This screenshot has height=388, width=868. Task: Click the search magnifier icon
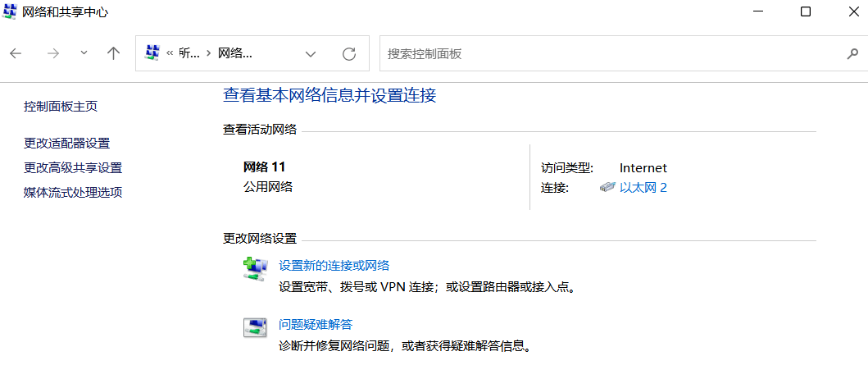852,53
